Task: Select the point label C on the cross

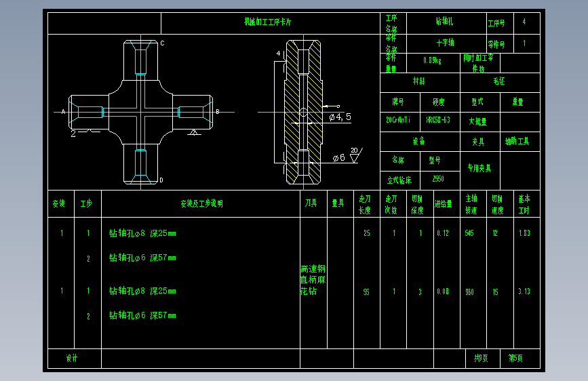Action: click(162, 43)
